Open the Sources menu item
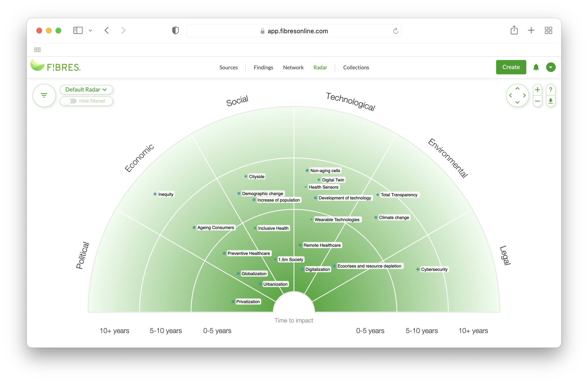The width and height of the screenshot is (588, 383). pyautogui.click(x=228, y=67)
